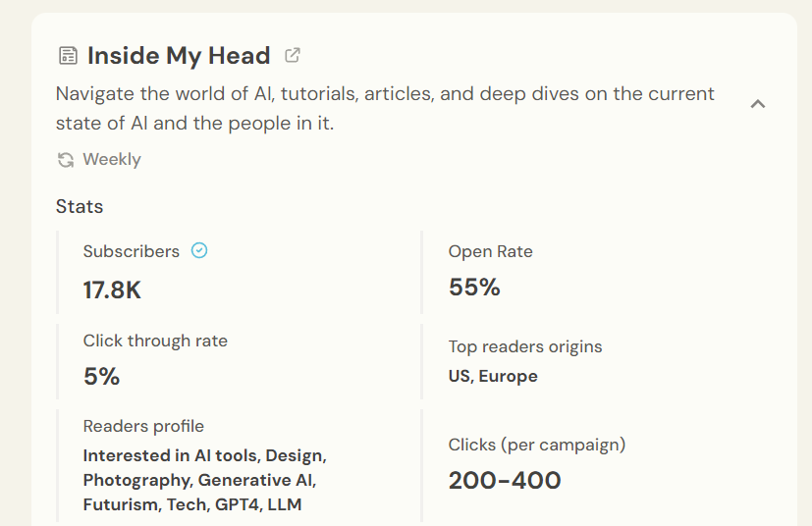This screenshot has width=812, height=526.
Task: Click the weekly refresh frequency icon
Action: 66,160
